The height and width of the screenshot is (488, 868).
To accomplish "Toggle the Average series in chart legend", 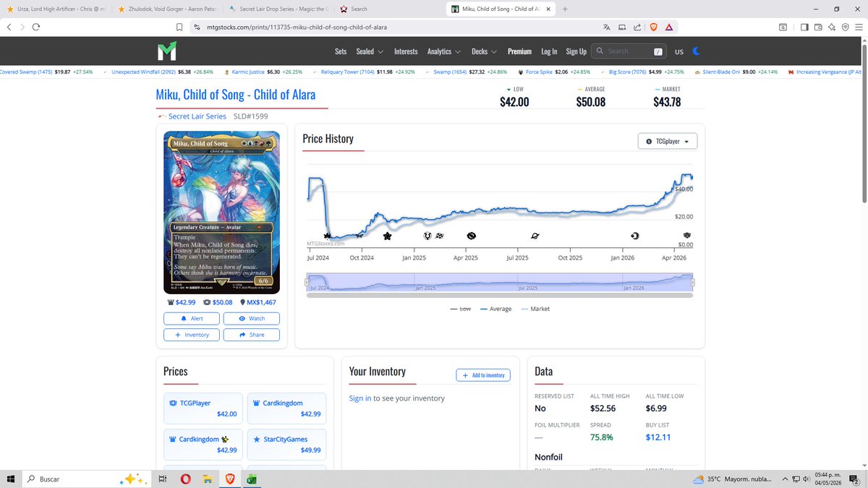I will tap(495, 309).
